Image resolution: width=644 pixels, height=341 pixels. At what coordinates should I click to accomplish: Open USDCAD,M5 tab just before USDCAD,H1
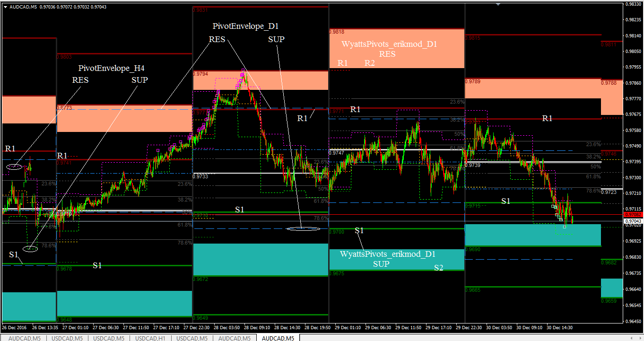coord(110,338)
